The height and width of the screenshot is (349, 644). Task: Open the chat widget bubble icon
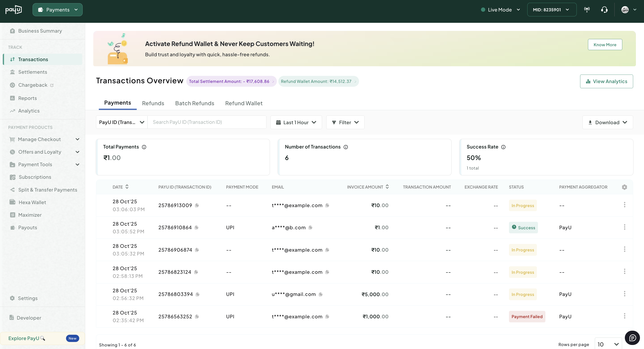632,338
